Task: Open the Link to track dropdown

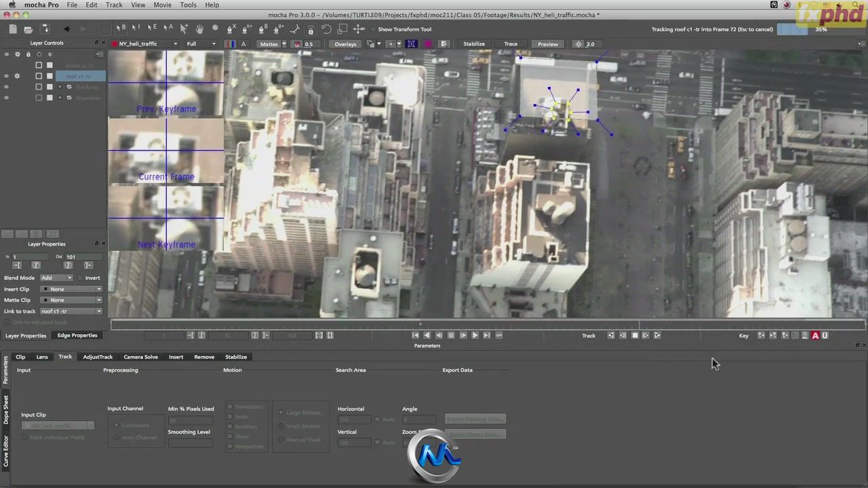Action: tap(71, 312)
